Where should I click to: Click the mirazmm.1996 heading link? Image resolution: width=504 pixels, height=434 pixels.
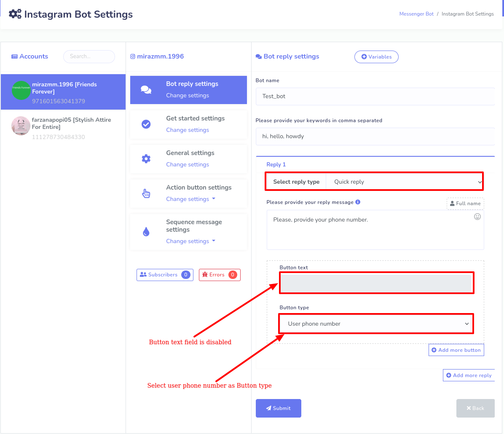point(161,56)
